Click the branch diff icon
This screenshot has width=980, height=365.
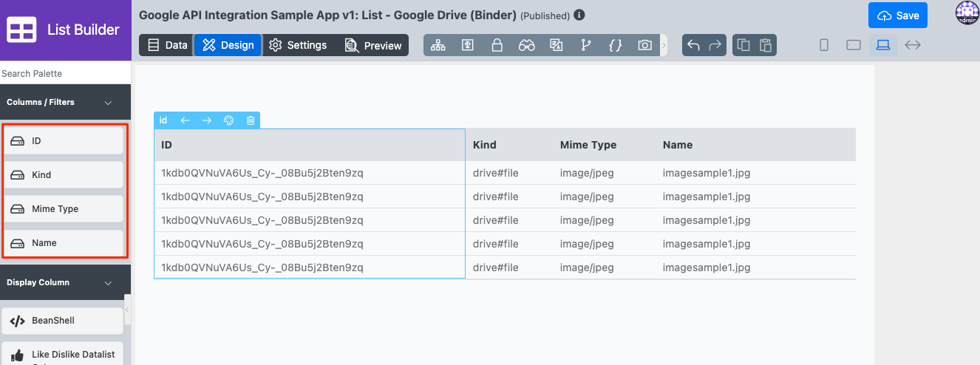click(x=586, y=45)
